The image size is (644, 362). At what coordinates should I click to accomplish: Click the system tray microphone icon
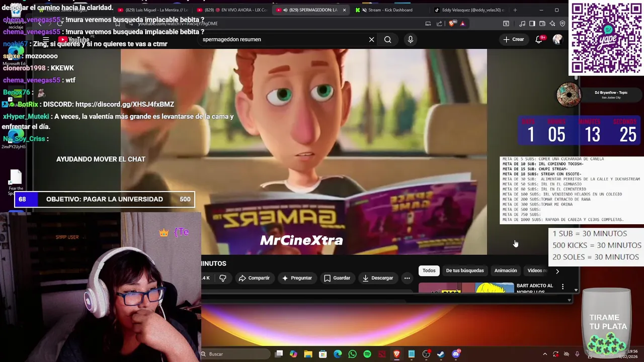click(577, 354)
